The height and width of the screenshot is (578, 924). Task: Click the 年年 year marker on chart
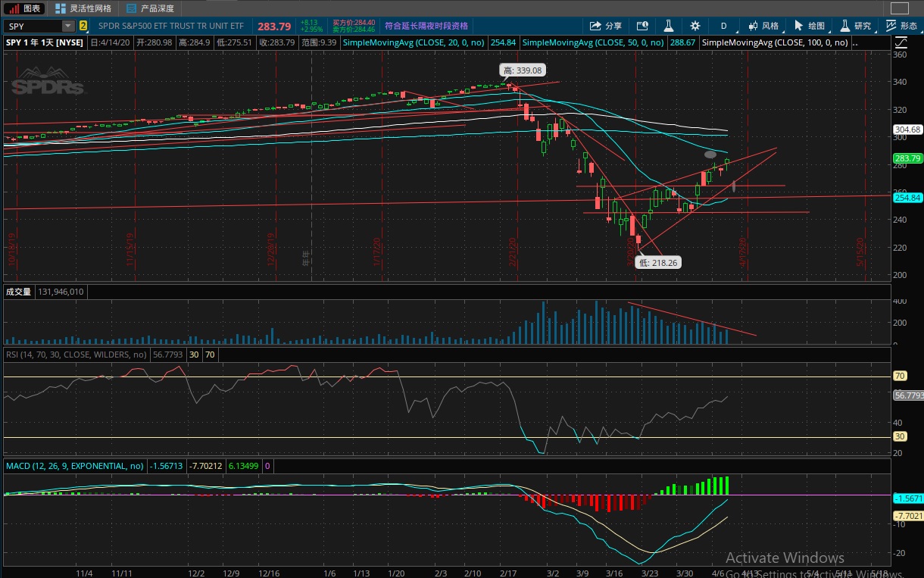pos(307,259)
